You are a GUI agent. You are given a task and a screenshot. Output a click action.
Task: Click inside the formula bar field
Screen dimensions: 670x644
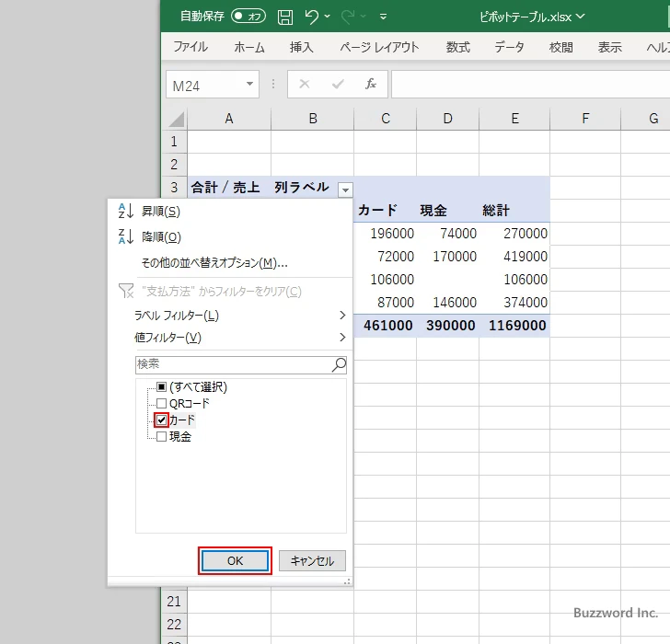[530, 84]
